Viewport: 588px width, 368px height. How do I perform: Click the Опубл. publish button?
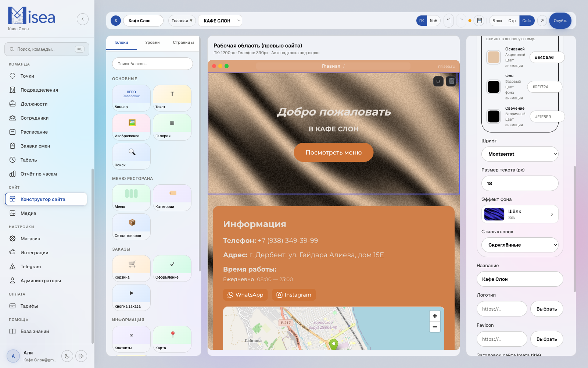point(560,21)
